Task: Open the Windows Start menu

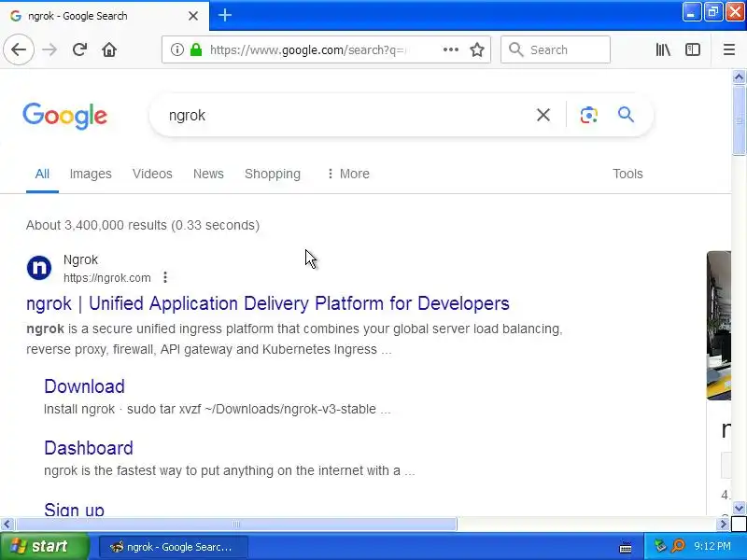Action: [x=44, y=546]
